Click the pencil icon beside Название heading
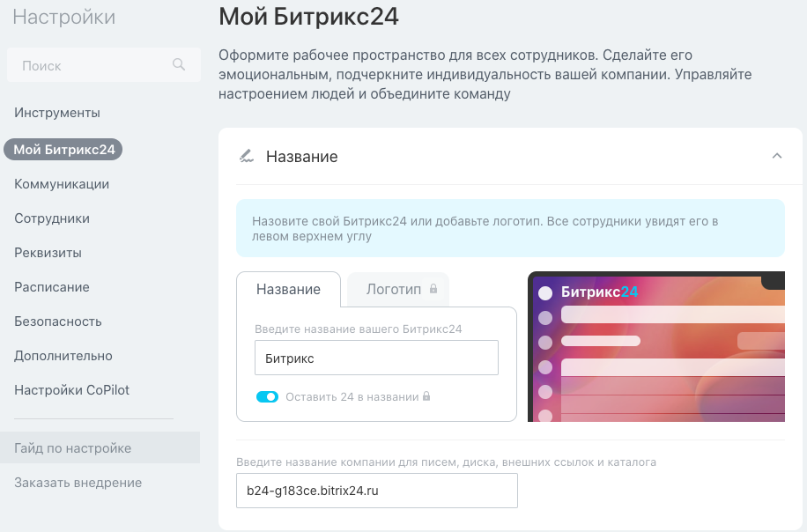 (247, 156)
